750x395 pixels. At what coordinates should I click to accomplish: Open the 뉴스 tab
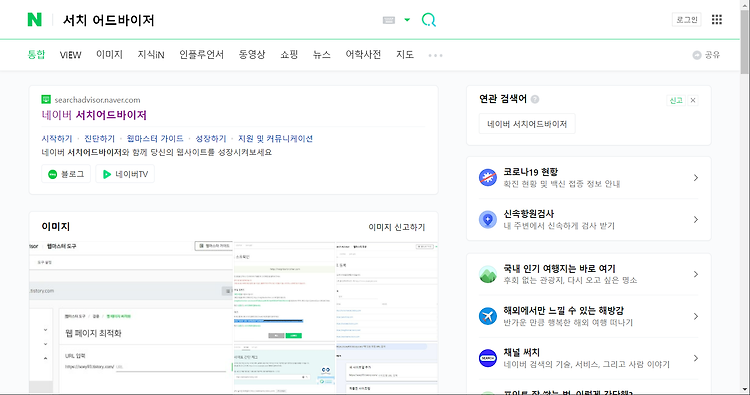click(321, 55)
